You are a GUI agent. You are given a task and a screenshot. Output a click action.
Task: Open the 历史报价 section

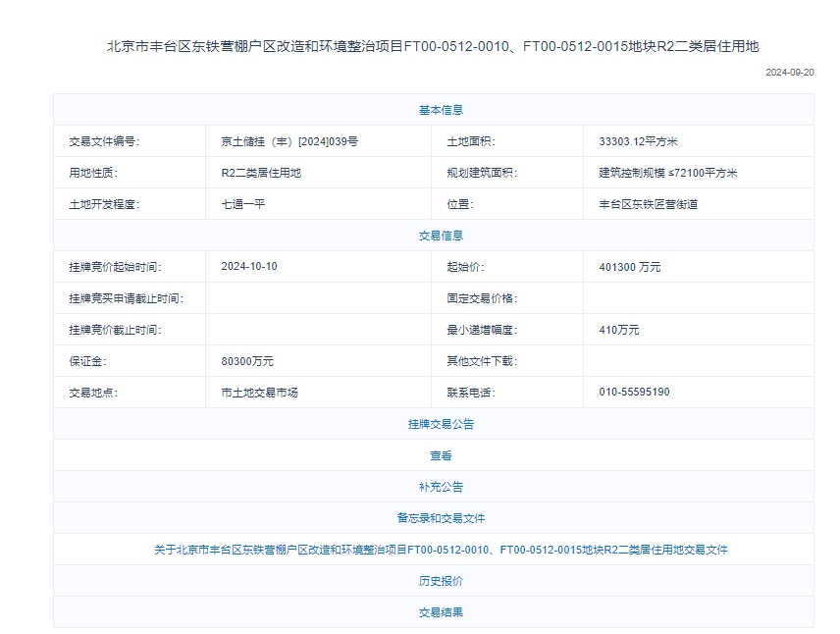tap(441, 581)
